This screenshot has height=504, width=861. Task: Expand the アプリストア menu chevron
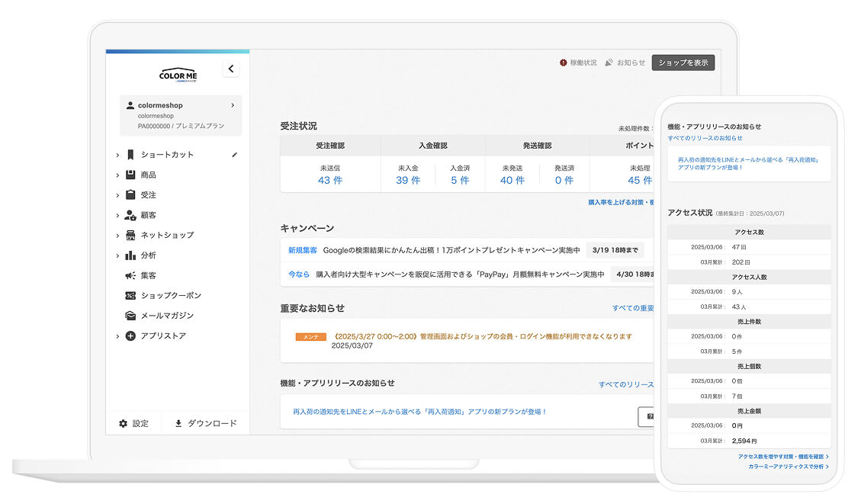click(117, 335)
